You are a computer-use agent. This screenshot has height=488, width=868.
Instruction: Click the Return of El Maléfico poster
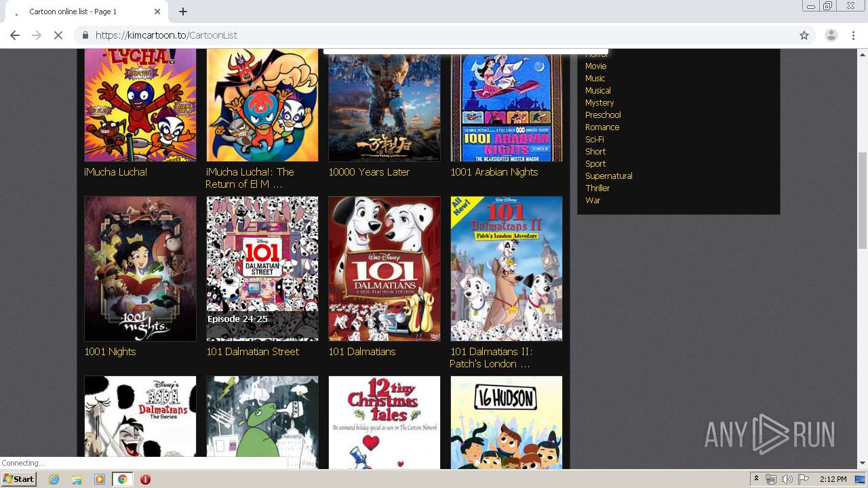pyautogui.click(x=262, y=105)
